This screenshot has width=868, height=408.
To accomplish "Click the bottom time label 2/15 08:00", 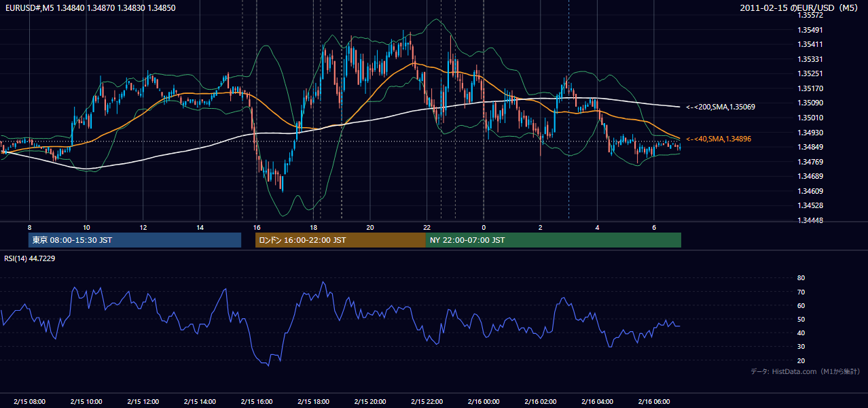I will pyautogui.click(x=29, y=402).
